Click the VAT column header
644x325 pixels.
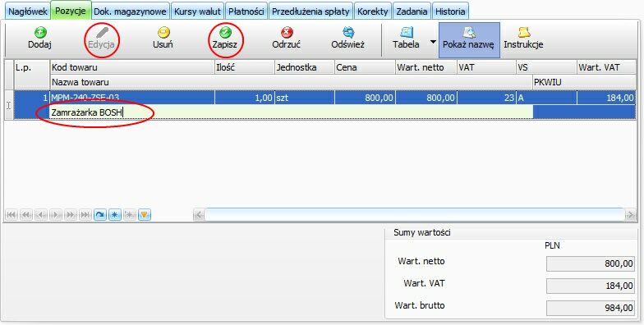point(486,67)
